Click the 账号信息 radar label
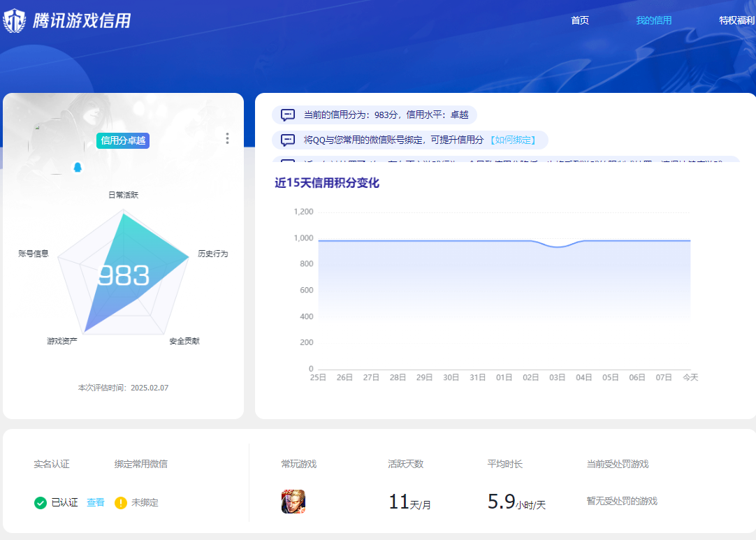This screenshot has height=540, width=756. coord(34,254)
